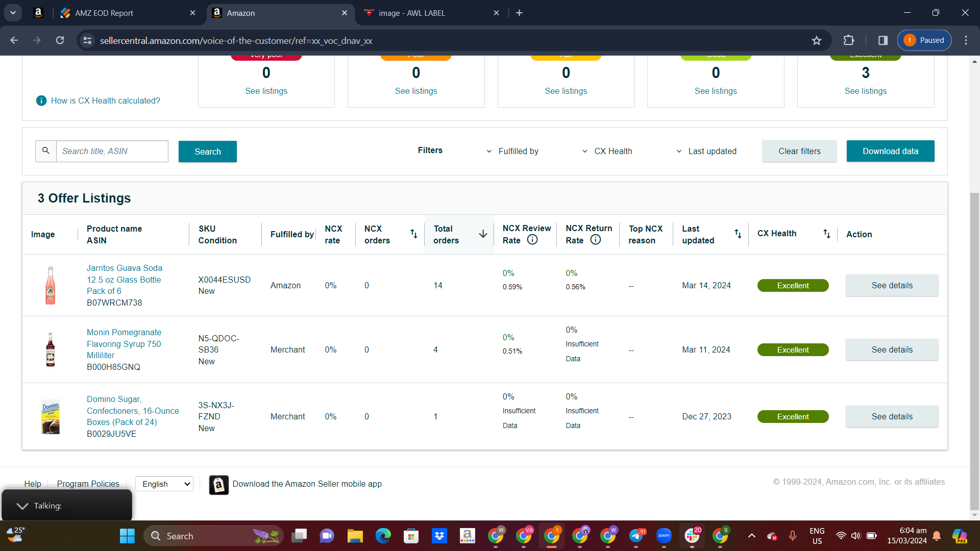
Task: Click the address bar URL
Action: click(x=236, y=41)
